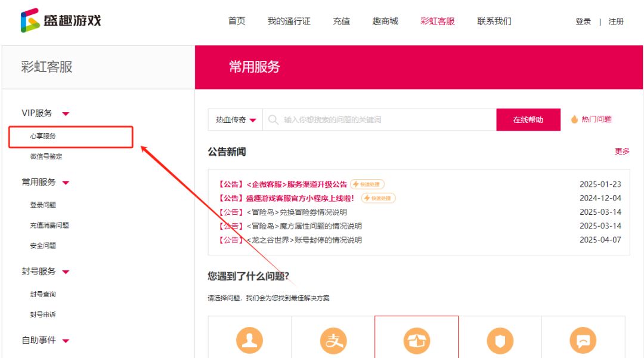This screenshot has height=358, width=644.
Task: Click the 封号服务 section heading
Action: 39,271
